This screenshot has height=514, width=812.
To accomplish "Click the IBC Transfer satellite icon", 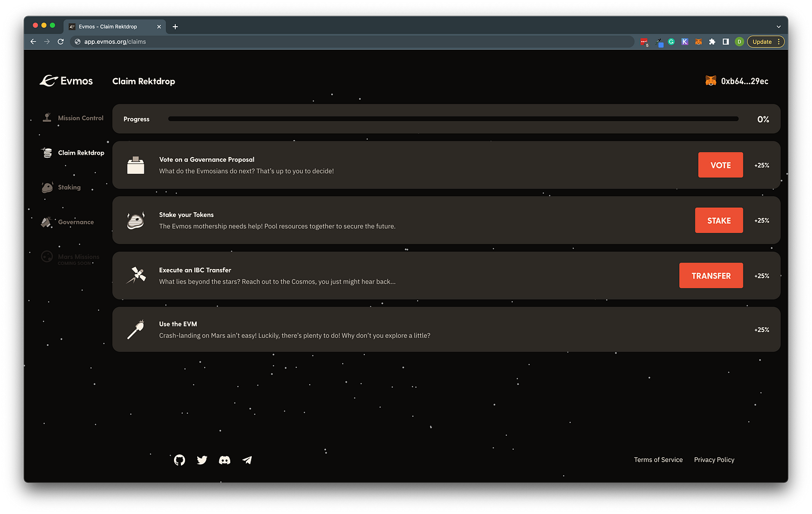I will pos(136,275).
